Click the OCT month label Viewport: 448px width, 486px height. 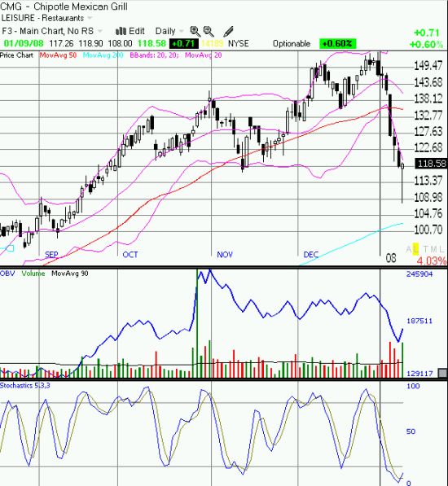click(130, 255)
